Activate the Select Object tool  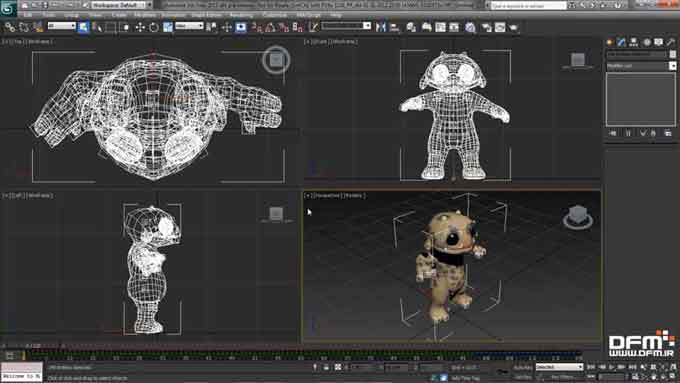click(83, 27)
